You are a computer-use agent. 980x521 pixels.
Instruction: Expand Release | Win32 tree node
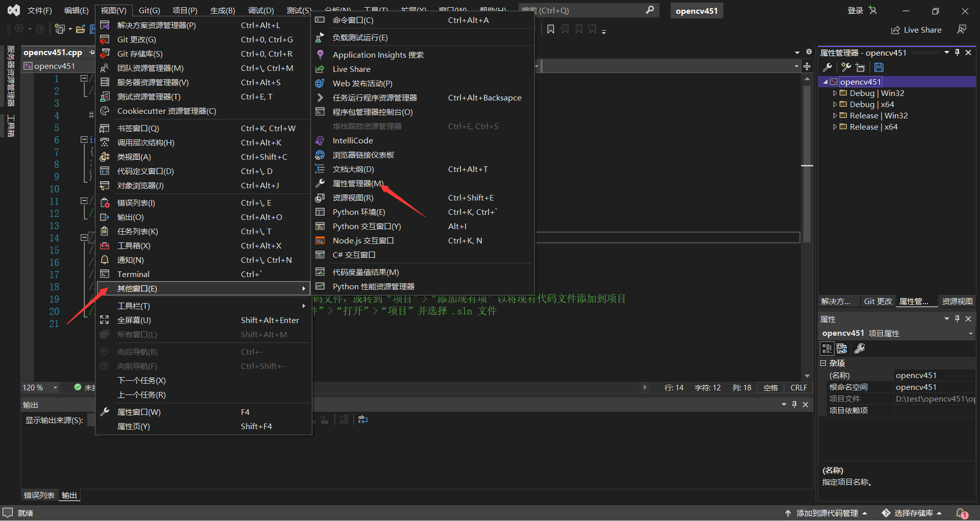tap(835, 116)
